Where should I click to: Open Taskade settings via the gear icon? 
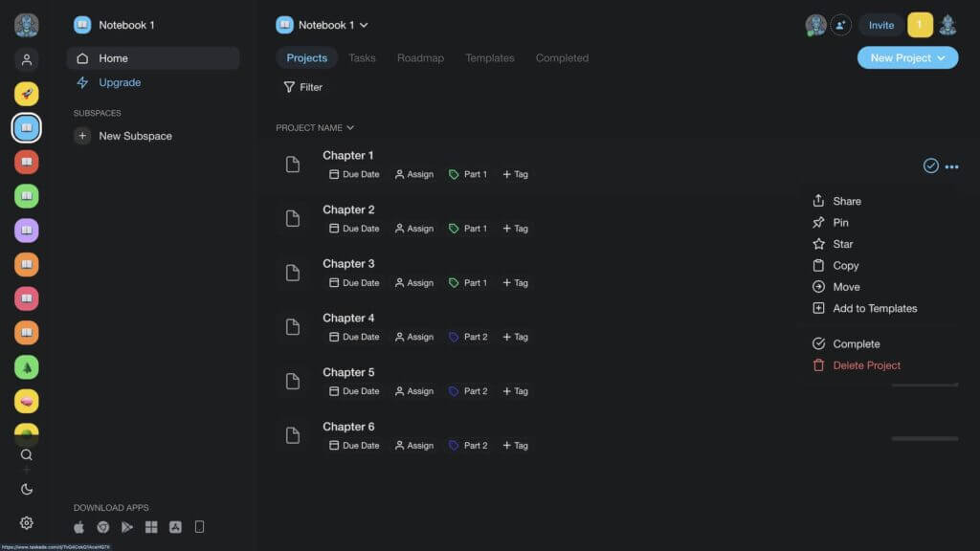point(26,523)
